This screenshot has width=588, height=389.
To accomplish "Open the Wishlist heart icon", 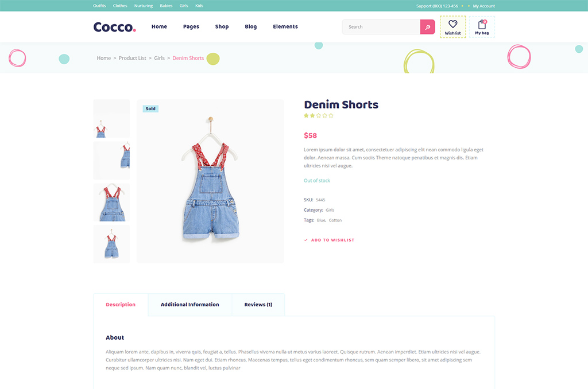I will pos(452,24).
